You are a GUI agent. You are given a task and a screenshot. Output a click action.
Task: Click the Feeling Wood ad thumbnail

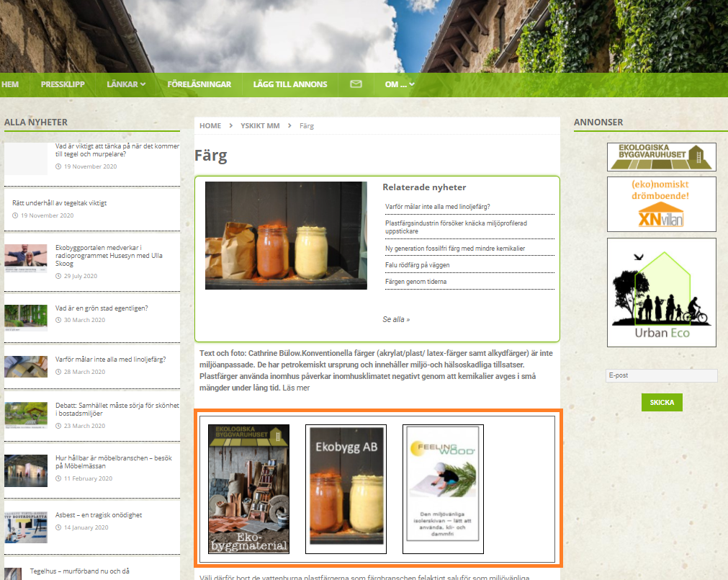[443, 489]
